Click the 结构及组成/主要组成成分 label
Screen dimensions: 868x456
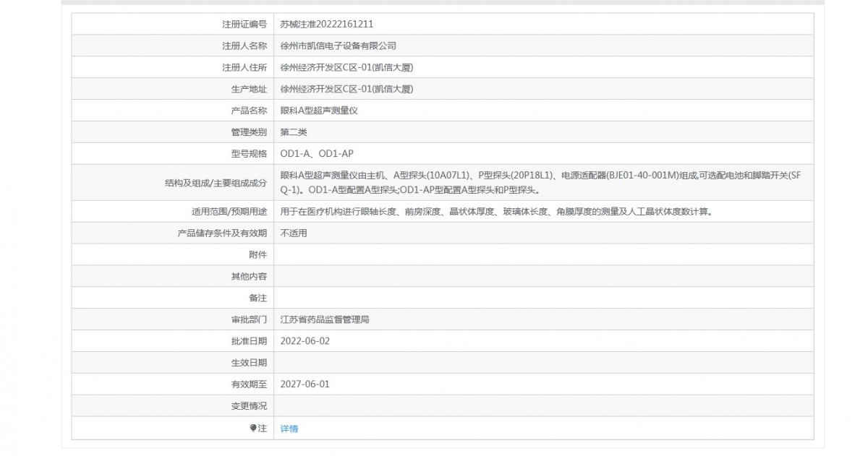[x=216, y=183]
